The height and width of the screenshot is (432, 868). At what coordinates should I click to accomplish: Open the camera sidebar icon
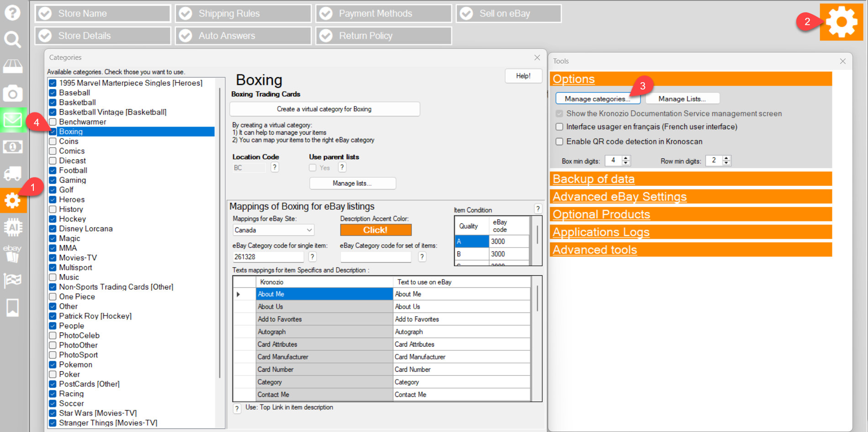tap(12, 94)
